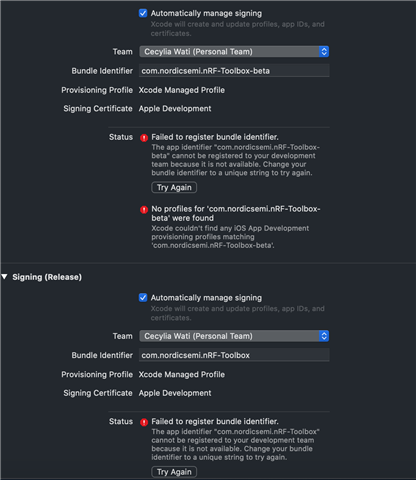Click the upper Apple Development signing certificate value

(x=175, y=109)
